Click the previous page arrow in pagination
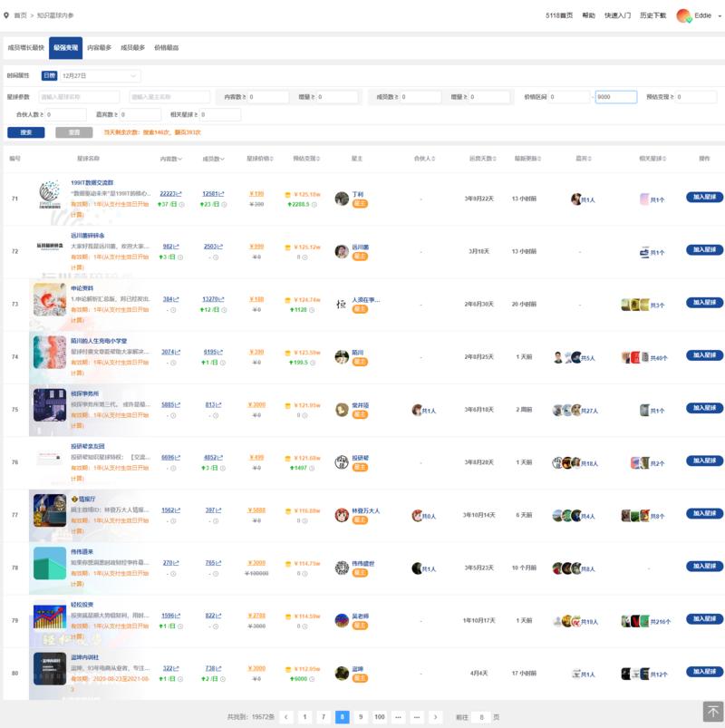Screen dimensions: 725x728 pyautogui.click(x=286, y=717)
